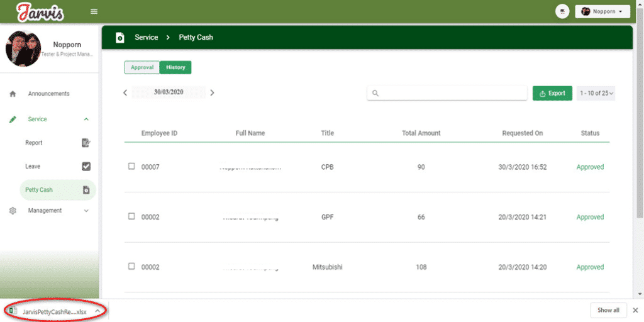Click the Leave checkmark icon

click(86, 167)
